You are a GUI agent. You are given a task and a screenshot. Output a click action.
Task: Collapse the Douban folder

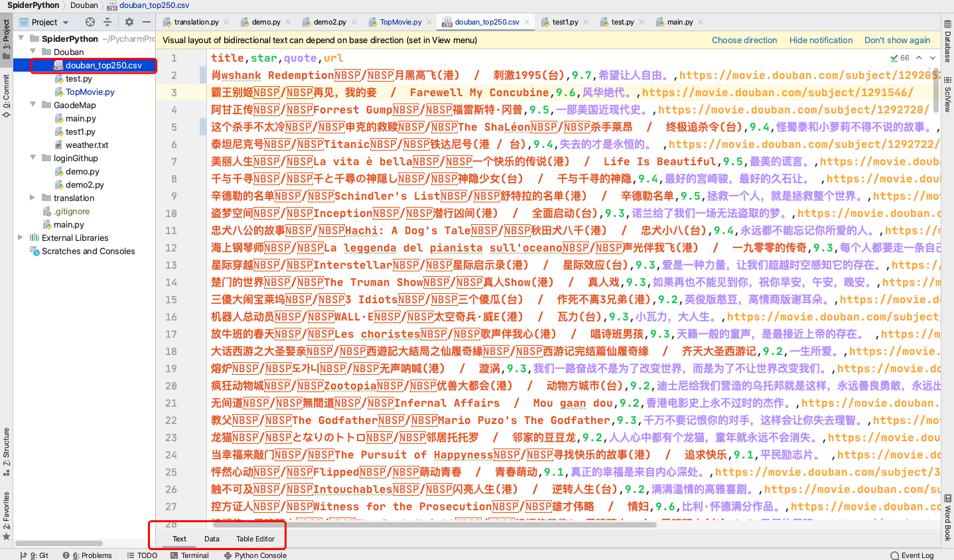tap(33, 52)
